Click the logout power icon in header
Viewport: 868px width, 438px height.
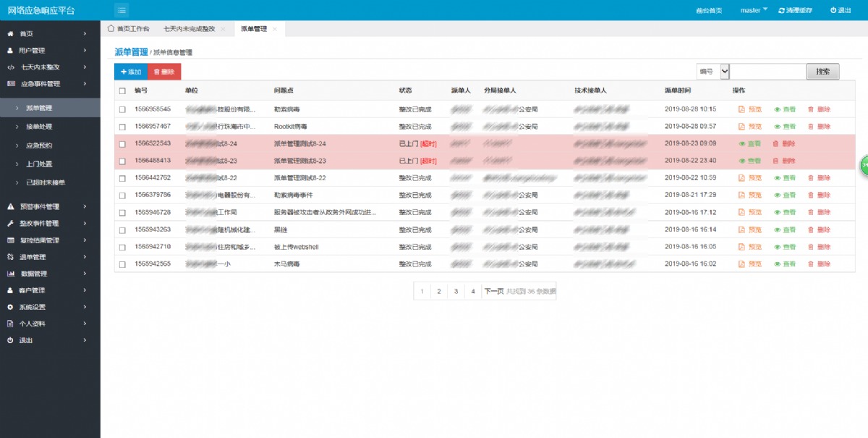pyautogui.click(x=833, y=10)
